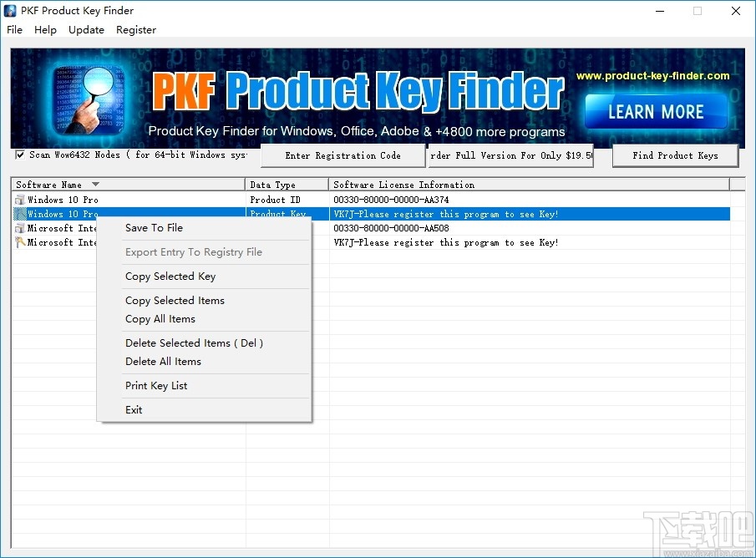The image size is (756, 558).
Task: Click the Enter Registration Code button
Action: coord(342,155)
